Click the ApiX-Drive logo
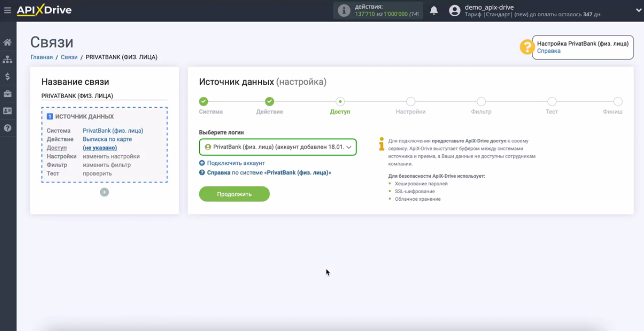644x331 pixels. pyautogui.click(x=44, y=10)
